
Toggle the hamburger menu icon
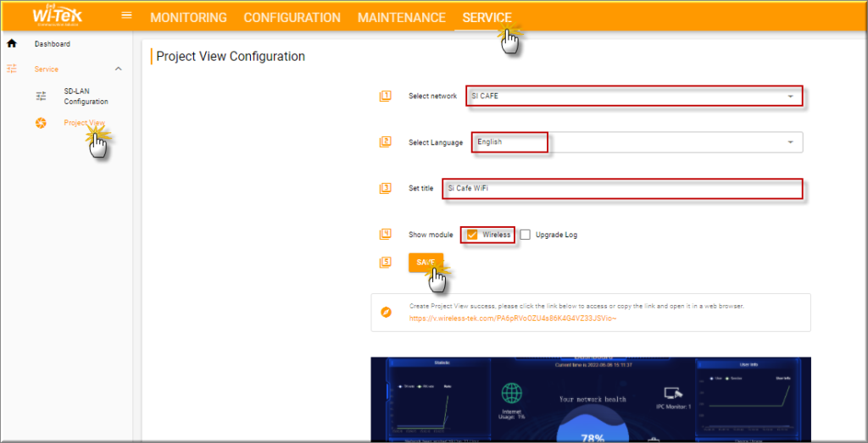(x=126, y=15)
